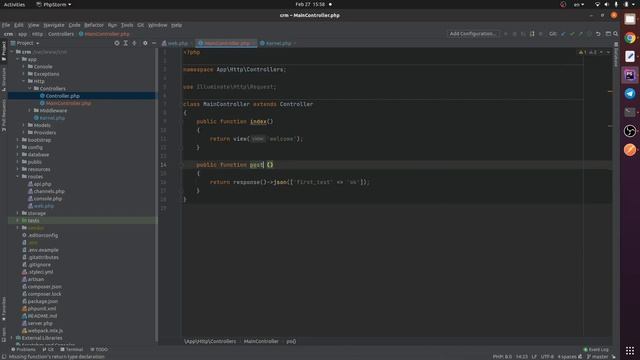This screenshot has height=360, width=640.
Task: Collapse the Controllers folder
Action: click(30, 89)
